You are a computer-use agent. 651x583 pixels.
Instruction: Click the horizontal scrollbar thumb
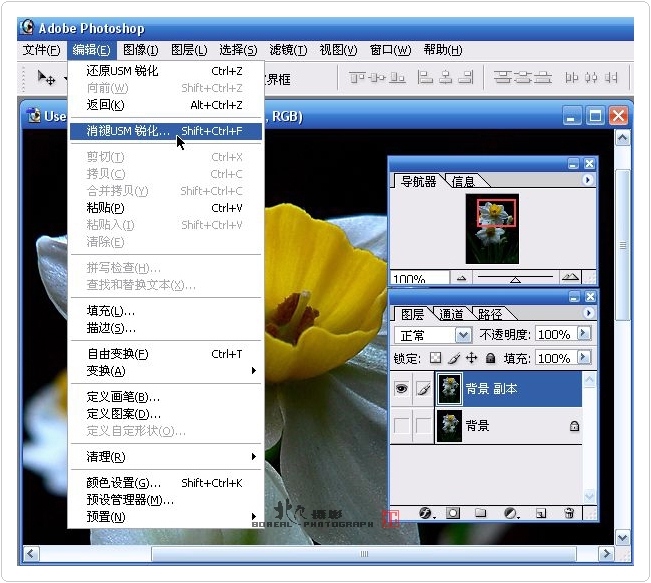(x=364, y=554)
